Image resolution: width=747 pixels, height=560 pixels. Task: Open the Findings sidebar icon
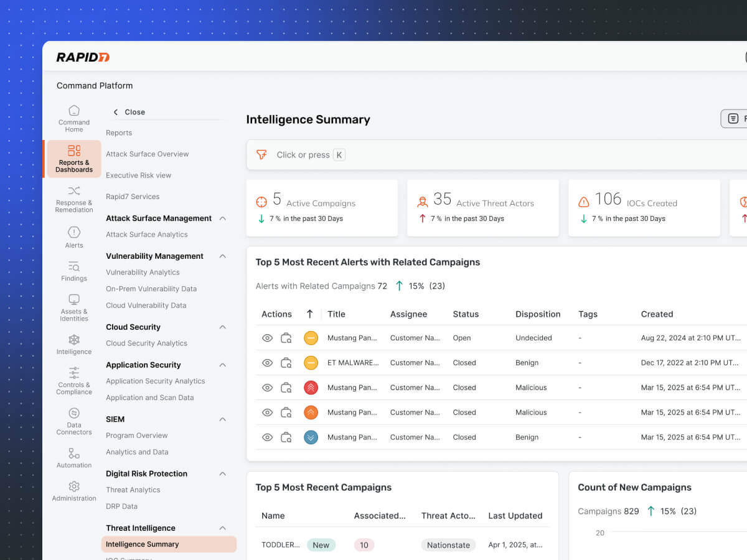(x=74, y=271)
